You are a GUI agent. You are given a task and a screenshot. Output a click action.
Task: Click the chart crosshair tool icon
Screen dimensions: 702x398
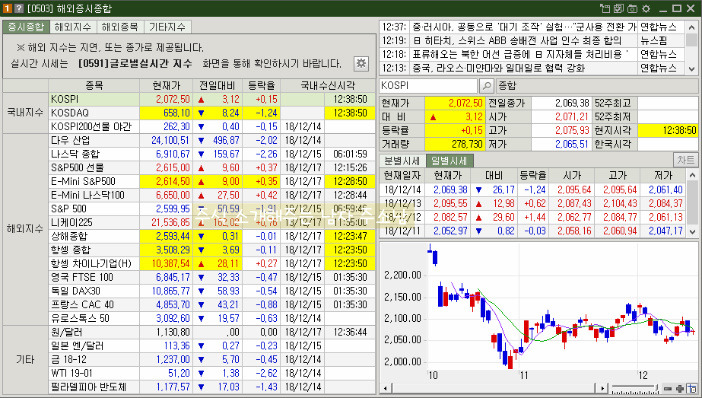coord(692,388)
